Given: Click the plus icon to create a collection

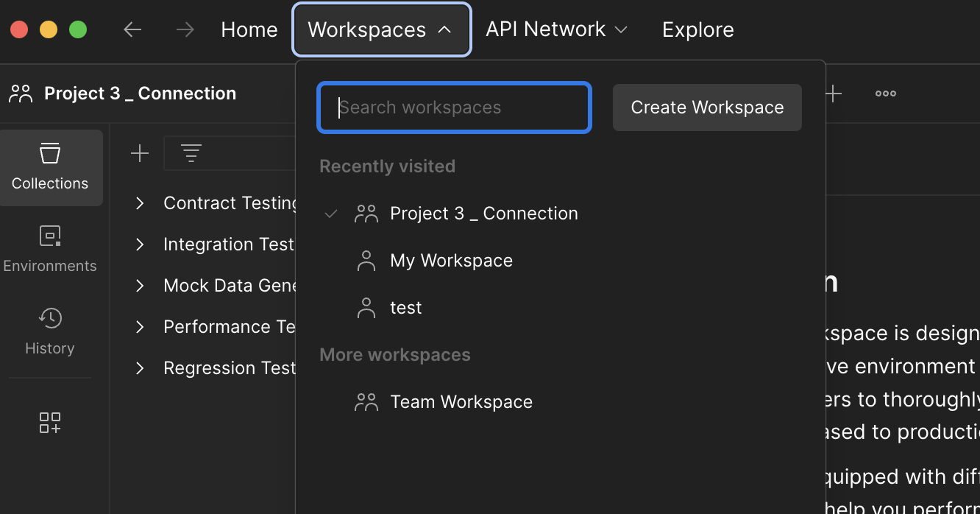Looking at the screenshot, I should (139, 153).
